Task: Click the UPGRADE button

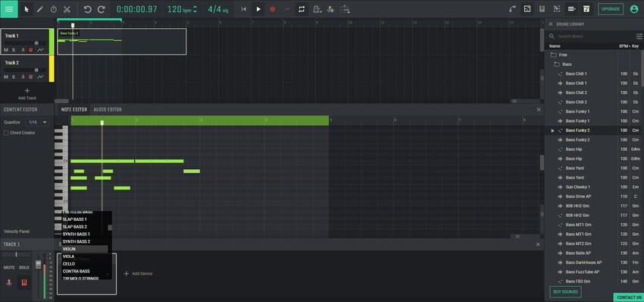Action: click(611, 9)
